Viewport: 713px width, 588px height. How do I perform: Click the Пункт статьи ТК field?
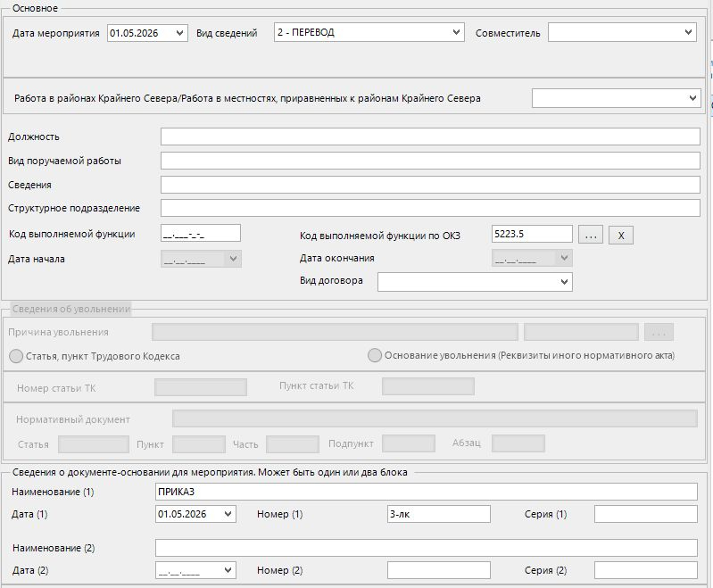tap(428, 386)
